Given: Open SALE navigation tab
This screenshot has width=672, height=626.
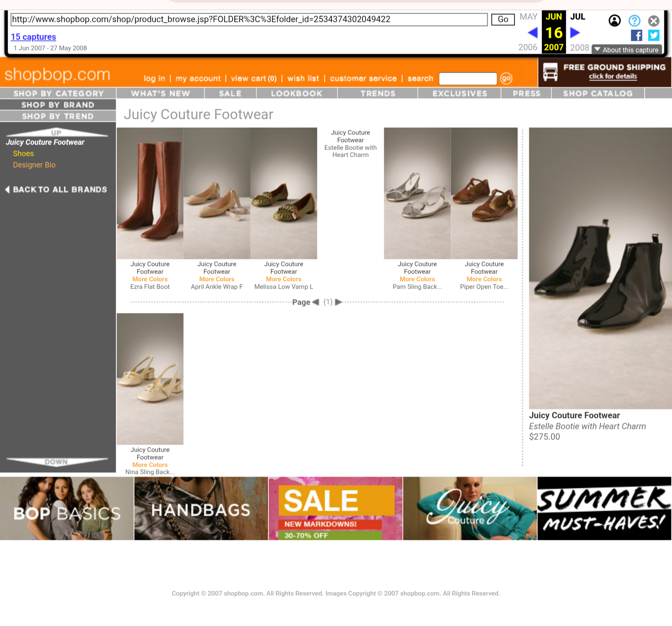Looking at the screenshot, I should coord(230,93).
